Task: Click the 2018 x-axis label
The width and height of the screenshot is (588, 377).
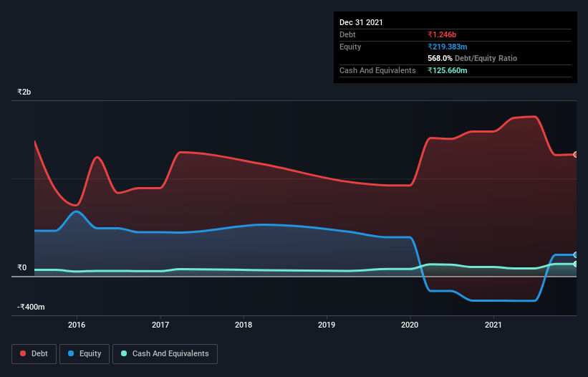Action: (244, 325)
